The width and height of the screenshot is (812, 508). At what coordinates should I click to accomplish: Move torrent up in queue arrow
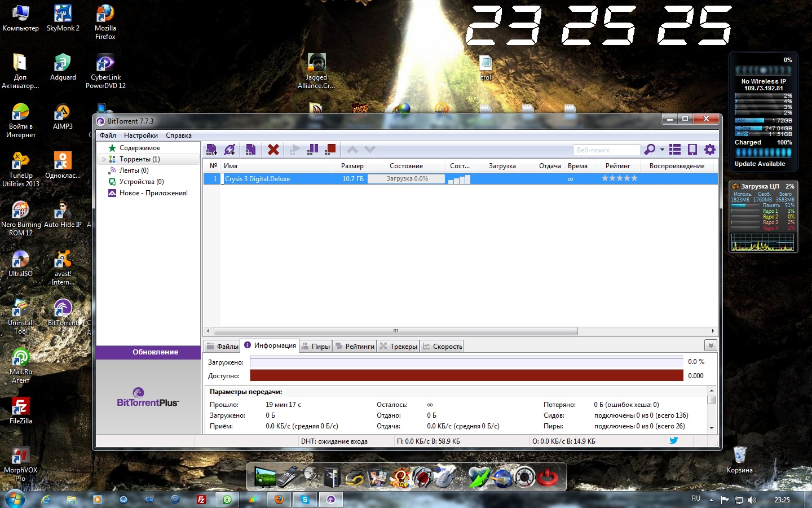click(x=352, y=150)
